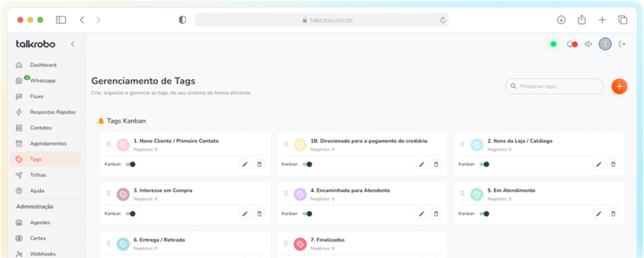The height and width of the screenshot is (258, 644).
Task: Edit the '1. Novo Cliente / Primeiro Contato' tag
Action: (x=245, y=164)
